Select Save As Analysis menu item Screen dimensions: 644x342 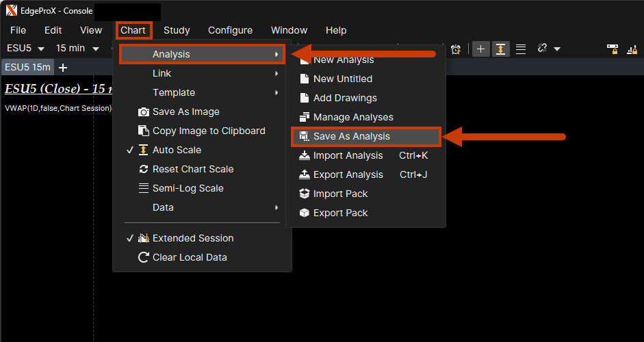pyautogui.click(x=351, y=136)
